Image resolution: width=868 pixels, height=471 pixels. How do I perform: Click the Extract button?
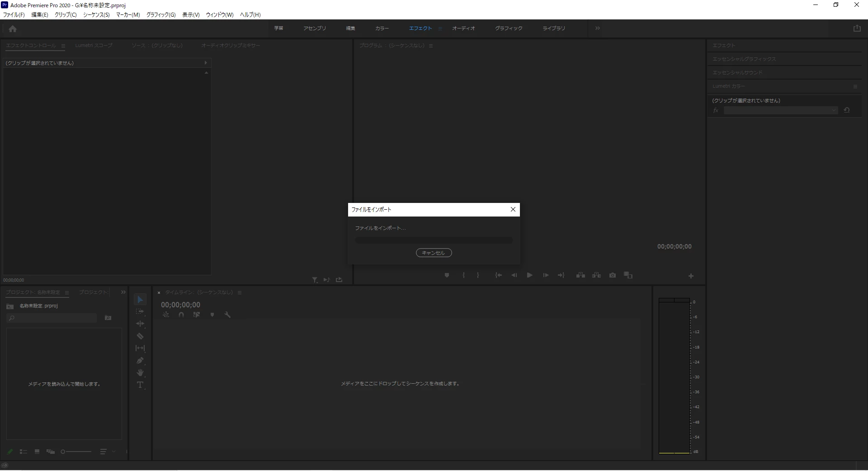tap(596, 275)
